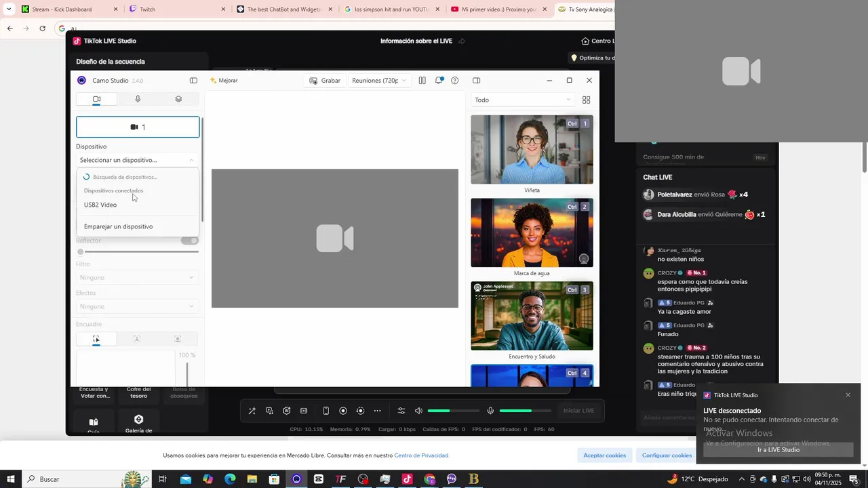Switch presets to grid view
868x488 pixels.
click(x=587, y=100)
